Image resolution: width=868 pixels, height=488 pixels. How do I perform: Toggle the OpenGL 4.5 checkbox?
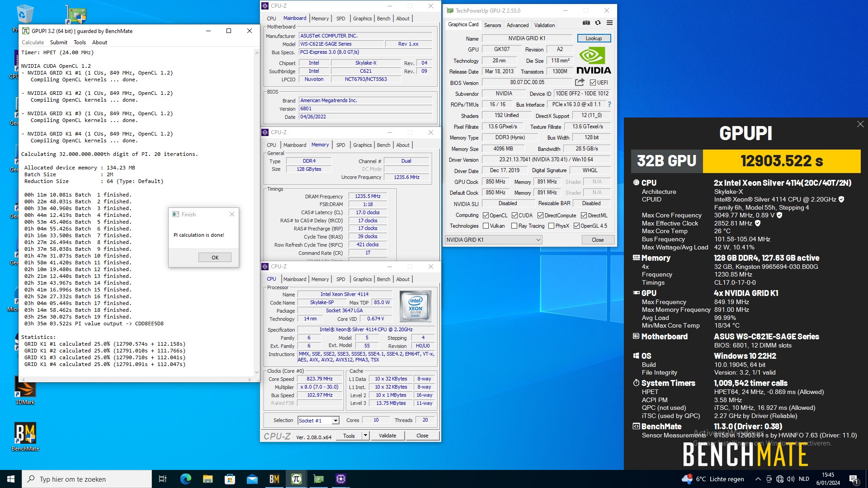coord(576,226)
